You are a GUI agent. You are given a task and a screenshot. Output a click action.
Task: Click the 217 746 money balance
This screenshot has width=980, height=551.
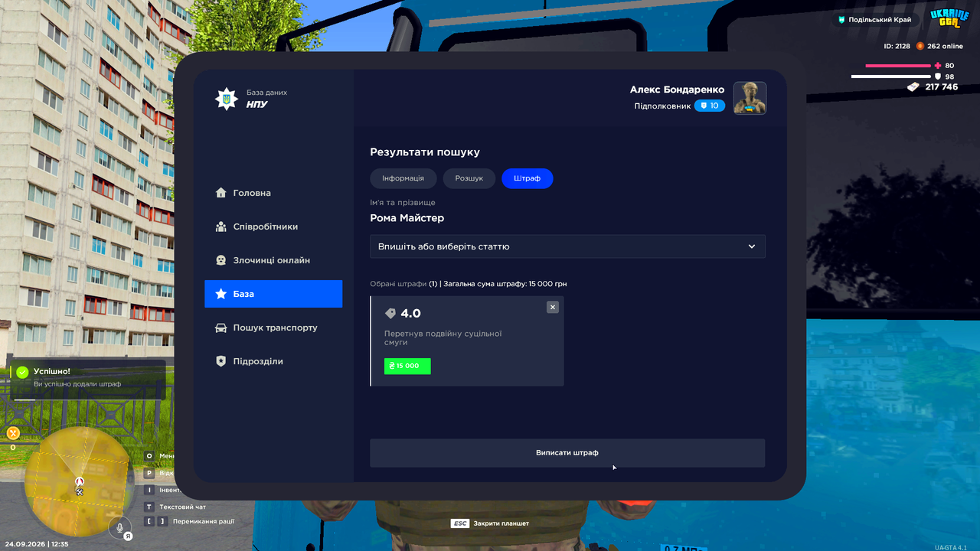[942, 87]
